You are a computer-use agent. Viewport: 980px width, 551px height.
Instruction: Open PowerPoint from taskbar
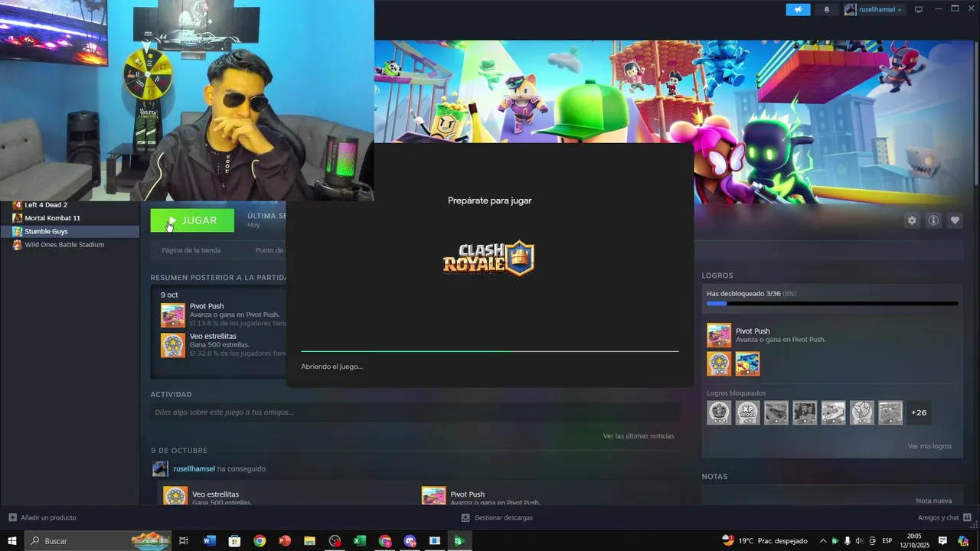pyautogui.click(x=285, y=541)
